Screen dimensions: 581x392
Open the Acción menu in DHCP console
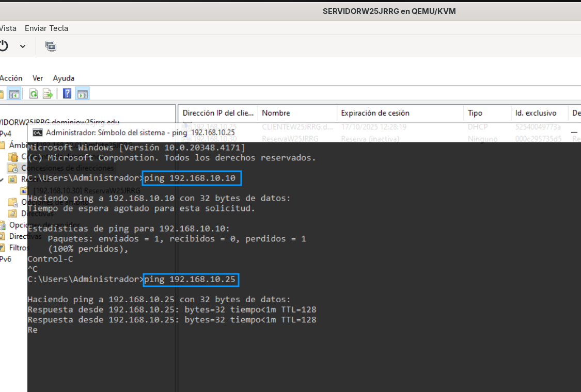11,78
